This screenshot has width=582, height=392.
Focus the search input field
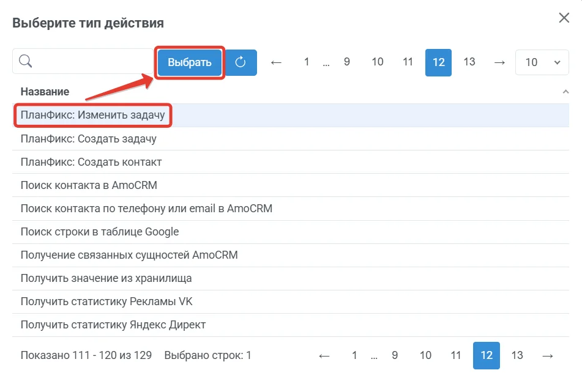(x=83, y=61)
